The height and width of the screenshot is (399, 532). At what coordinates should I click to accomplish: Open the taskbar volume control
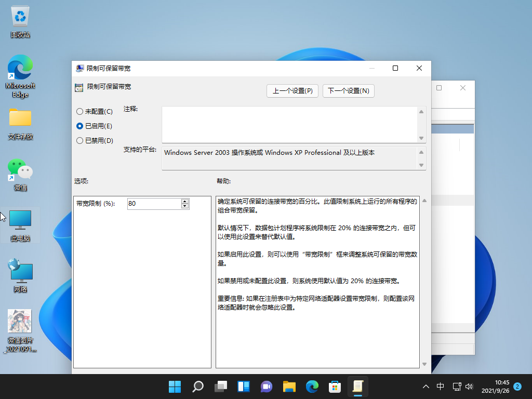click(470, 387)
